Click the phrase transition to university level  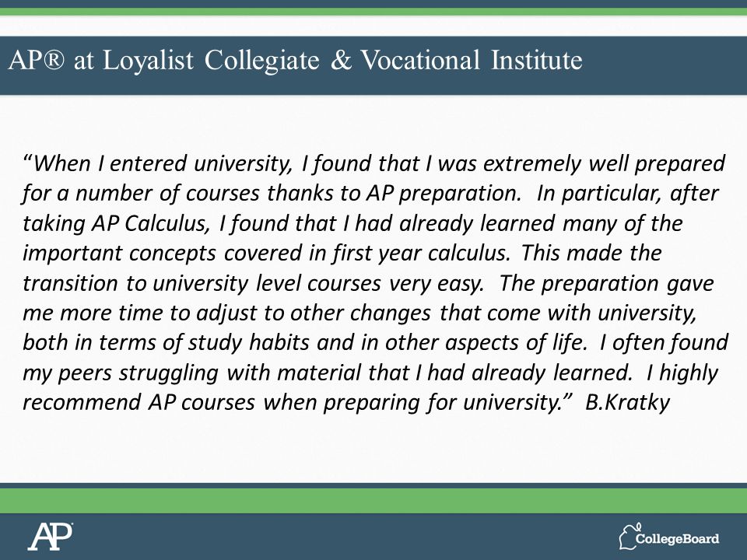(162, 283)
